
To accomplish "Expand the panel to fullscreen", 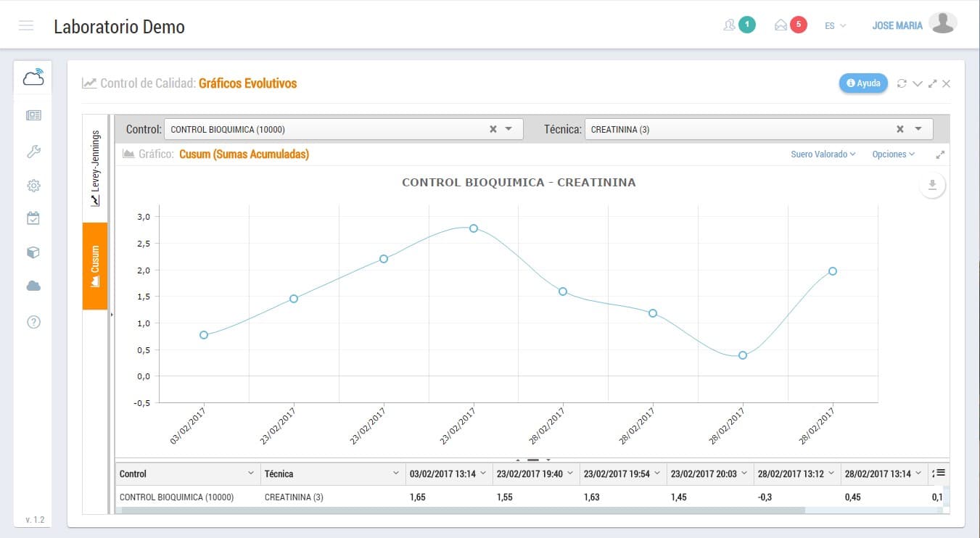I will click(x=933, y=83).
